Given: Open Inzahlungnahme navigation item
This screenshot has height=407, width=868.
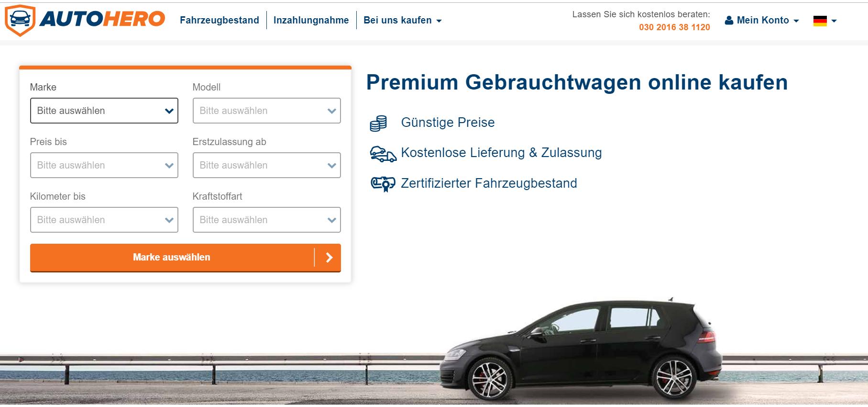Looking at the screenshot, I should click(x=311, y=20).
